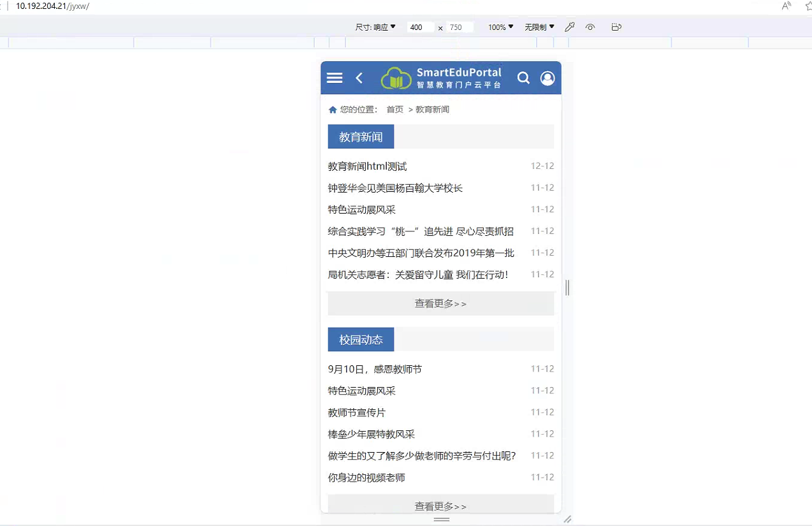Click the viewport width field showing 400
The width and height of the screenshot is (812, 526).
pos(420,27)
